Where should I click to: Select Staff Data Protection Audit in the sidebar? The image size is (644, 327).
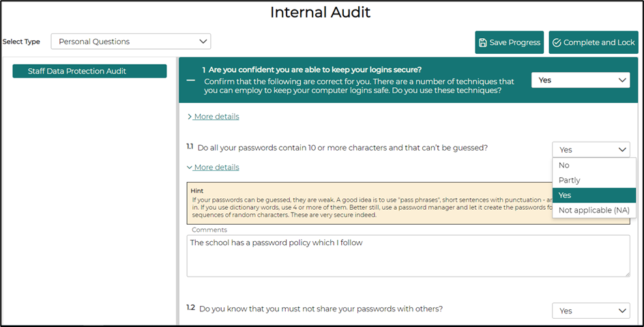(89, 71)
